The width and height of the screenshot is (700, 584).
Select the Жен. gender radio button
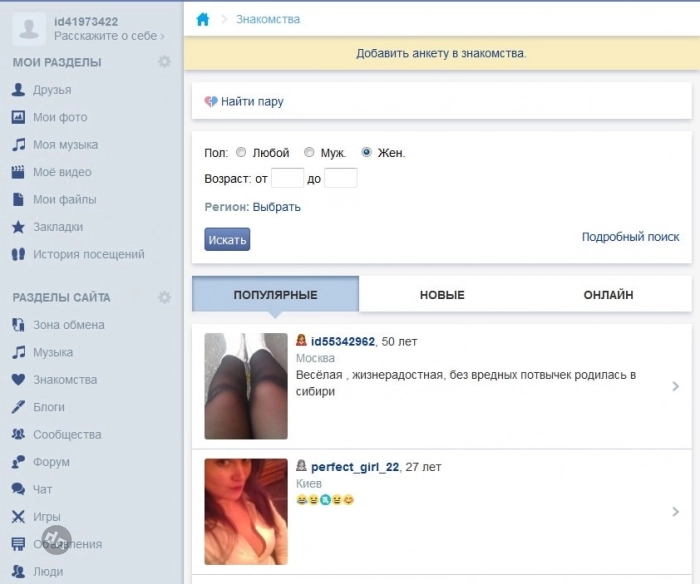tap(367, 153)
